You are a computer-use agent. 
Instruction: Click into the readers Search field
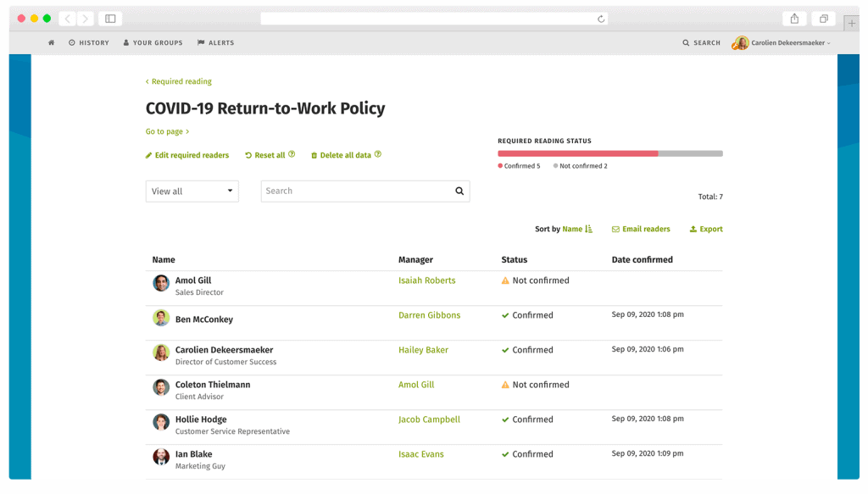coord(354,191)
